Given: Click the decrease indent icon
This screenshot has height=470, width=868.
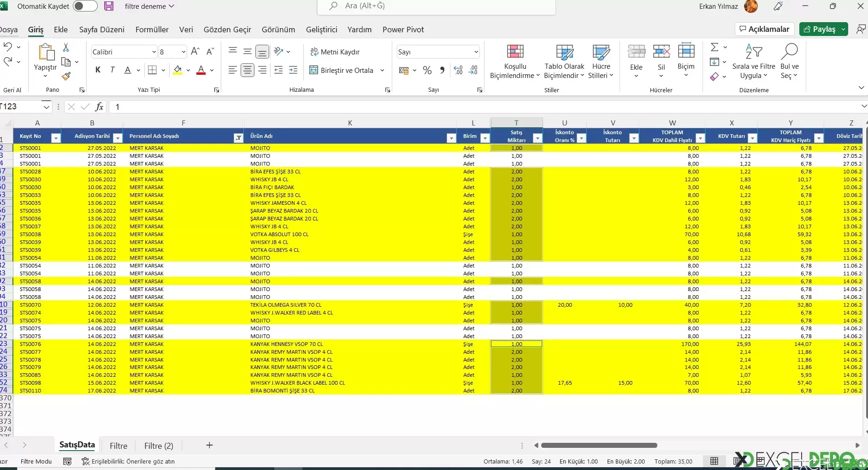Looking at the screenshot, I should [x=278, y=70].
